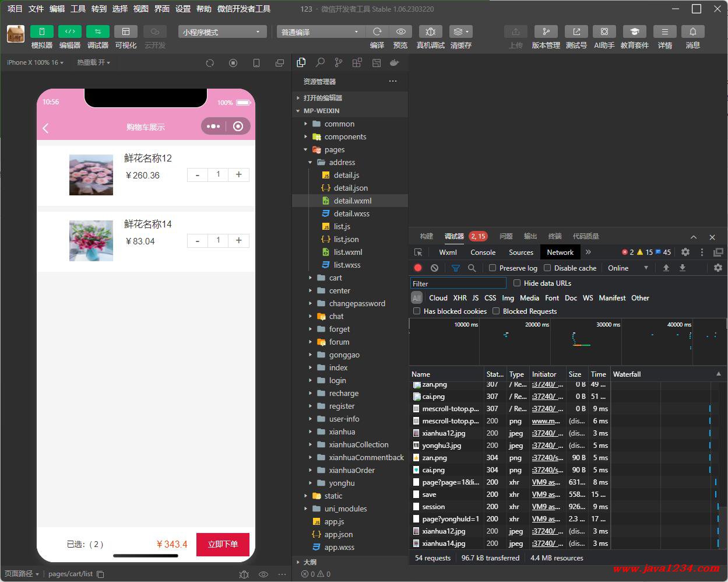Viewport: 728px width, 582px height.
Task: Open messages (消息) bell icon
Action: pyautogui.click(x=693, y=31)
